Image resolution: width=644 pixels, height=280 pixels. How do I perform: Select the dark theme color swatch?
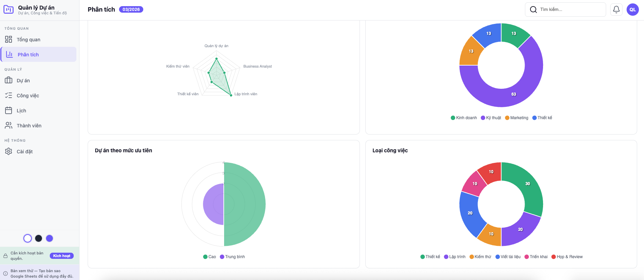[39, 238]
